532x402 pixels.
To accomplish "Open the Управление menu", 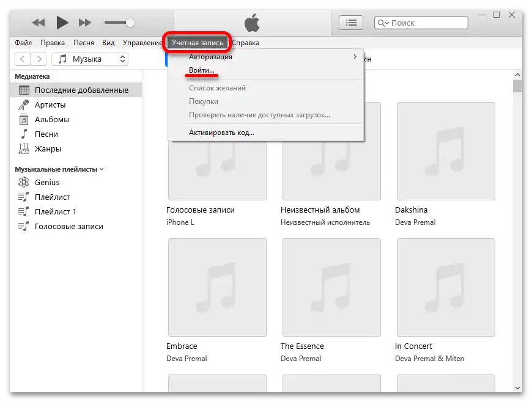I will click(x=142, y=43).
